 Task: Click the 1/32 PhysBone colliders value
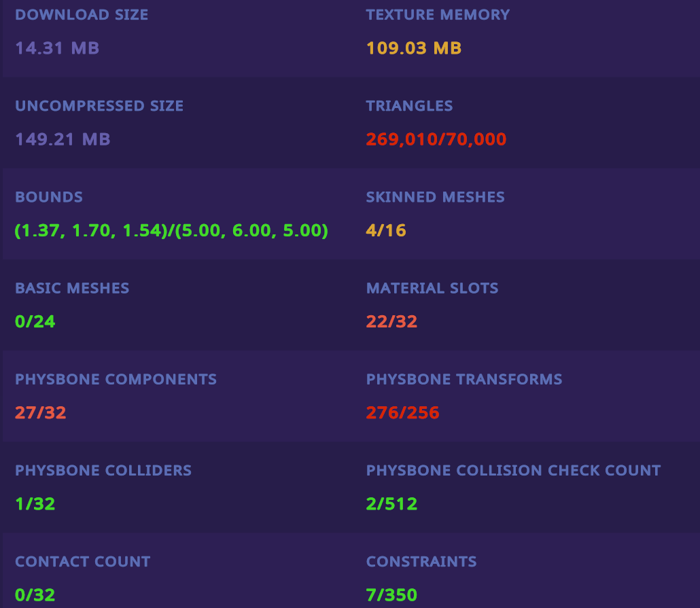click(x=35, y=504)
